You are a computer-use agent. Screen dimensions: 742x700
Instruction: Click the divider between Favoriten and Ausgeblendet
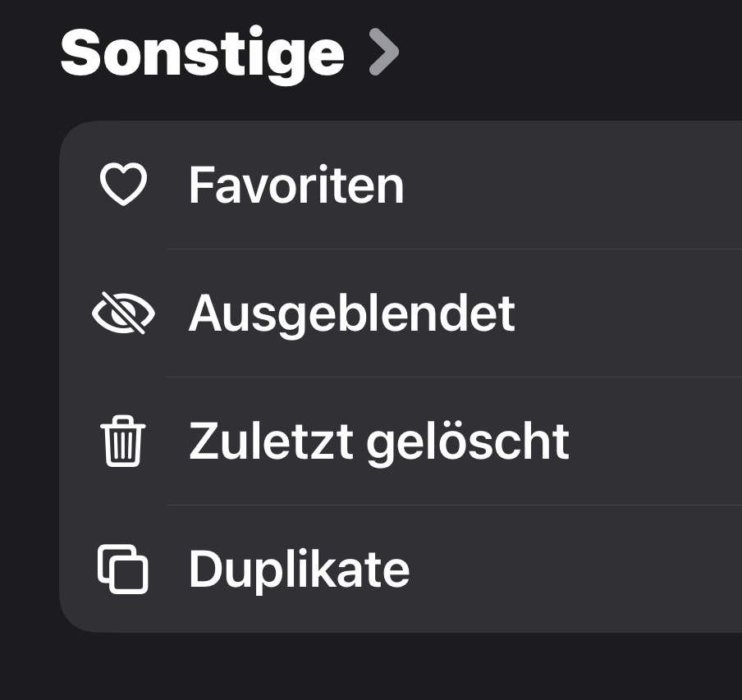[451, 249]
